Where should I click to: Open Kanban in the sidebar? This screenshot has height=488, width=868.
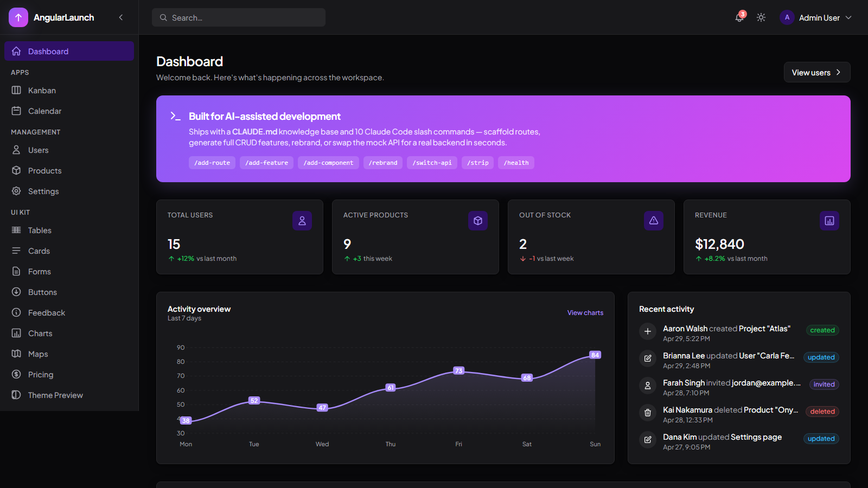[x=69, y=90]
